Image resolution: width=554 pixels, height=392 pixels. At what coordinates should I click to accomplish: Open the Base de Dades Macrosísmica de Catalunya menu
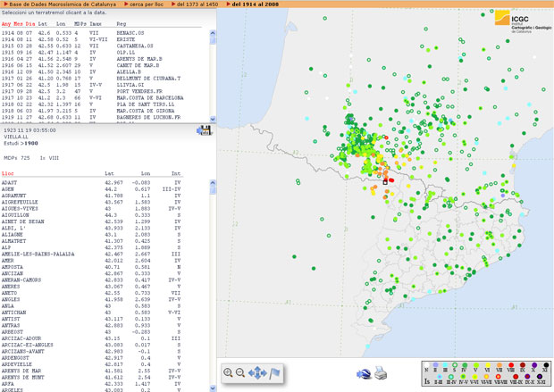63,4
